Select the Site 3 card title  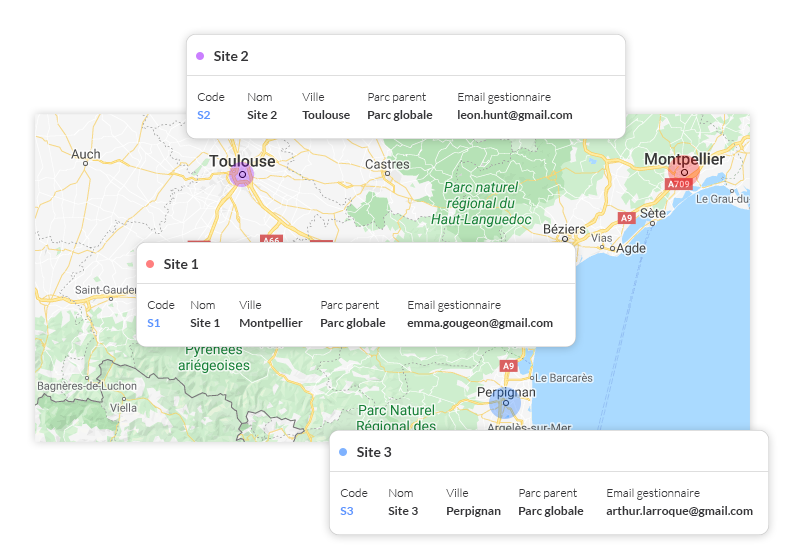pyautogui.click(x=374, y=452)
